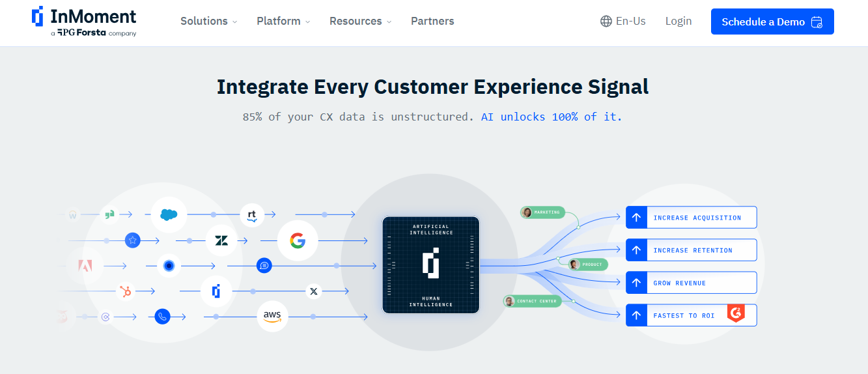Click the up arrow icon beside Increase Acquisition
Screen dimensions: 868x374
(637, 218)
